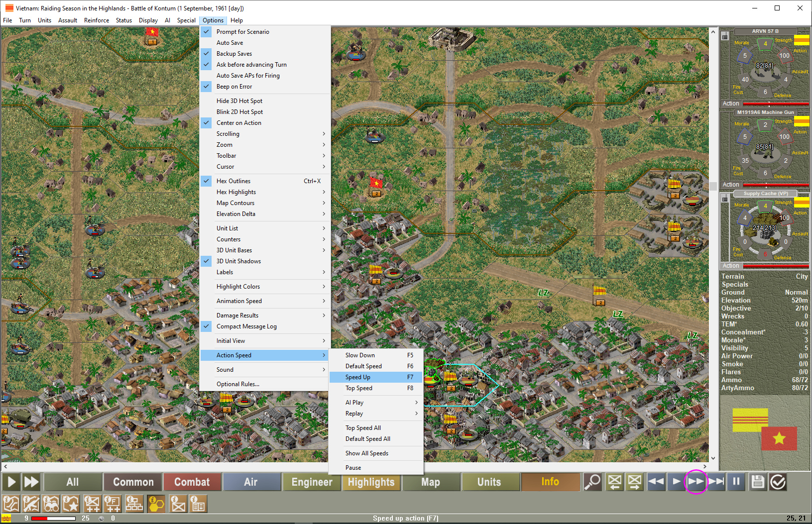
Task: Expand the Map Contours submenu
Action: pos(265,203)
